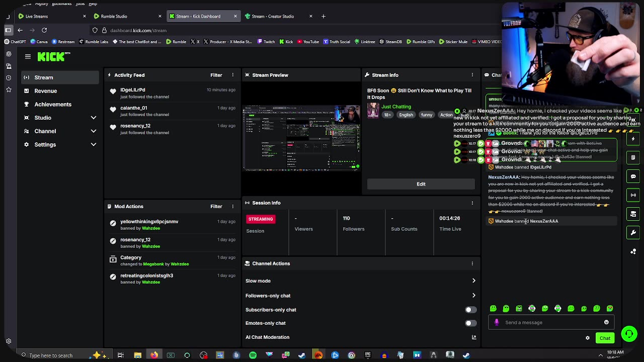Open the Linktree bookmark
The height and width of the screenshot is (362, 644).
tap(365, 42)
